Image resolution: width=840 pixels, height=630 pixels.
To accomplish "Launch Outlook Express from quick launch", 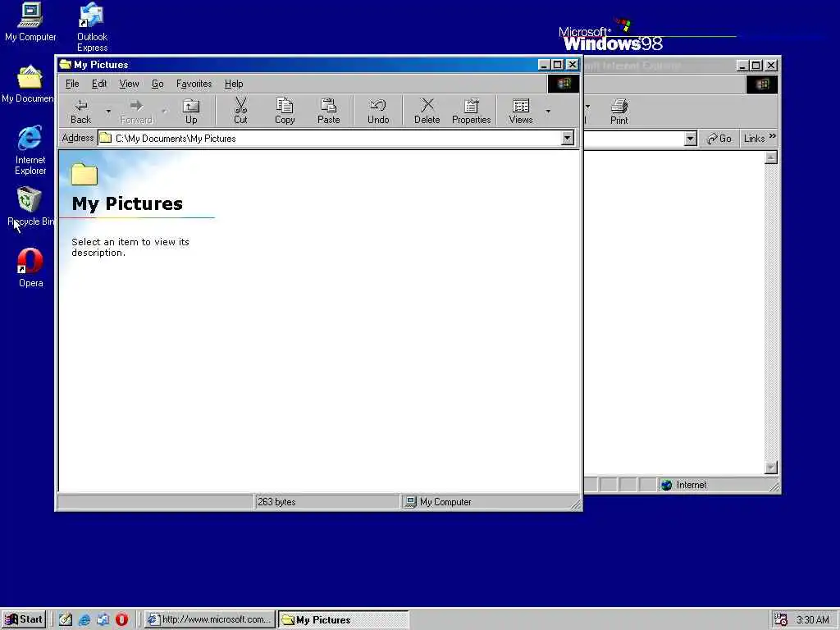I will point(103,619).
